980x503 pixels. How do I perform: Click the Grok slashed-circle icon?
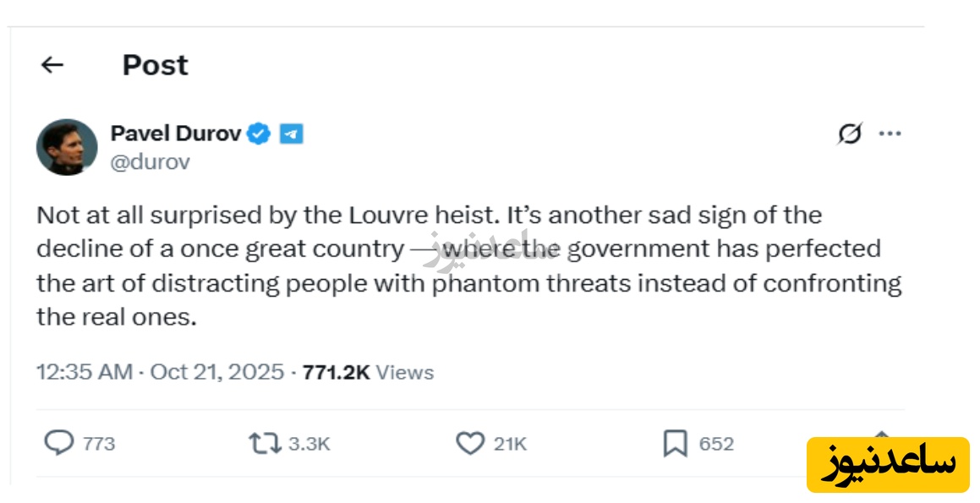(x=850, y=134)
